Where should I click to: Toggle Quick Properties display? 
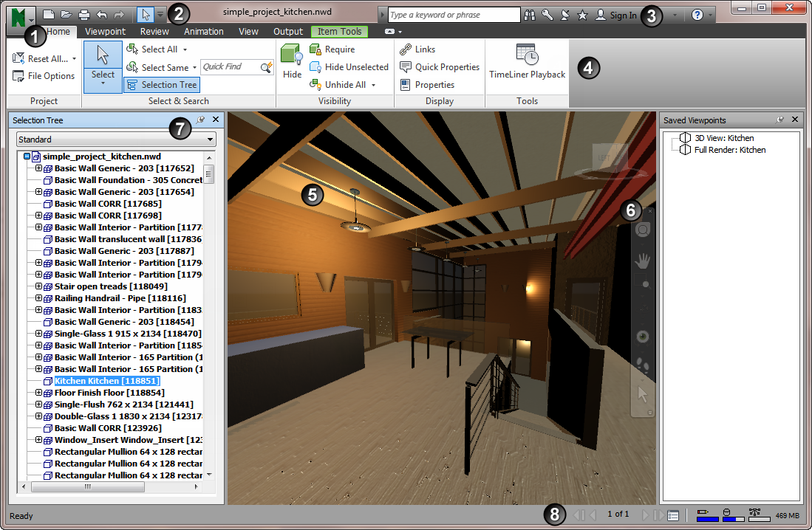tap(440, 66)
